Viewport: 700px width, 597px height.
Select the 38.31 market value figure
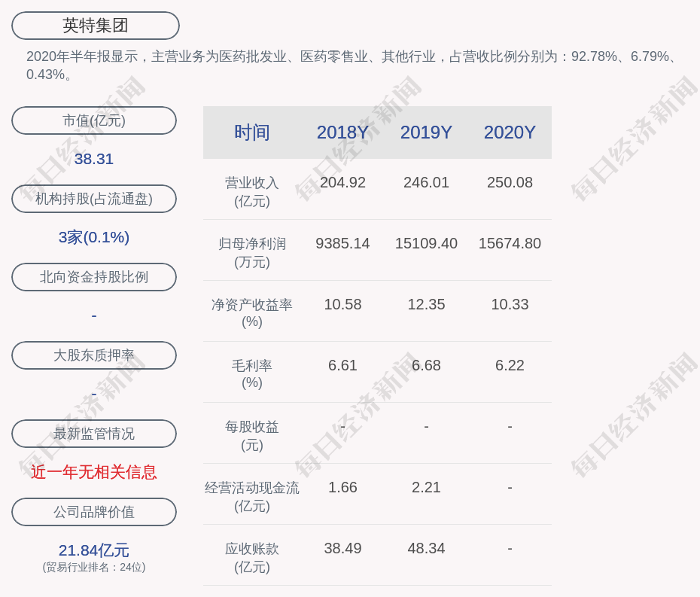coord(94,159)
